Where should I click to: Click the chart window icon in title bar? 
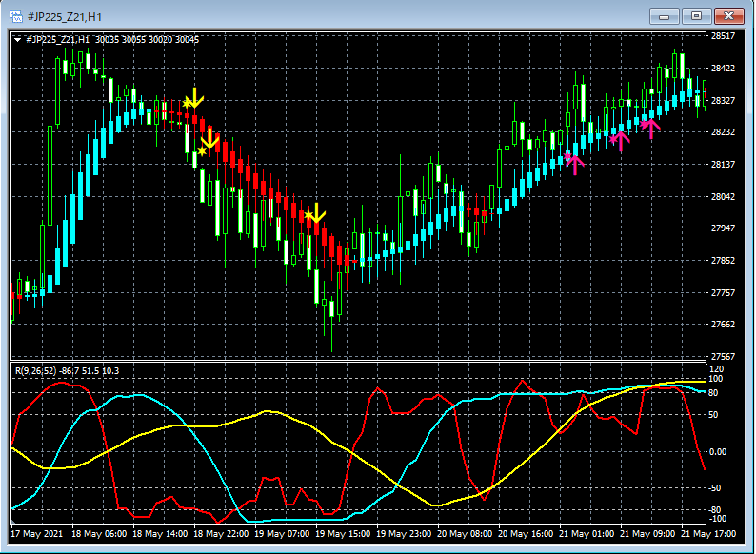16,16
